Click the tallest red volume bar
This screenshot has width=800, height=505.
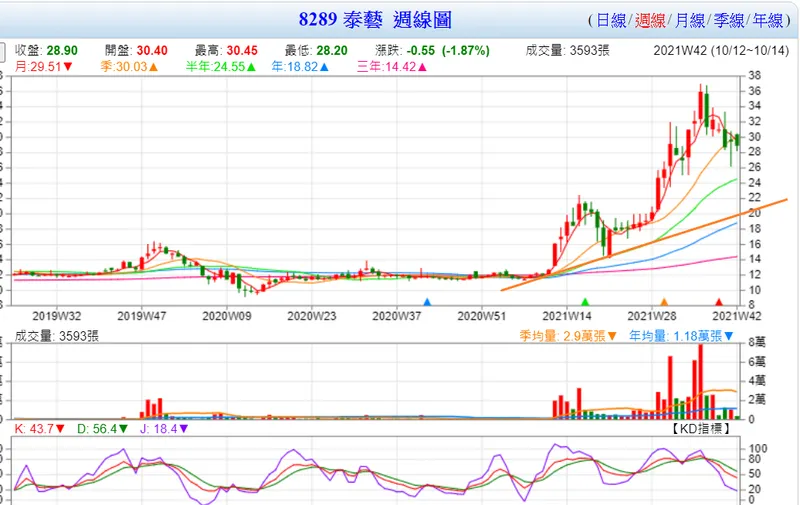(701, 382)
